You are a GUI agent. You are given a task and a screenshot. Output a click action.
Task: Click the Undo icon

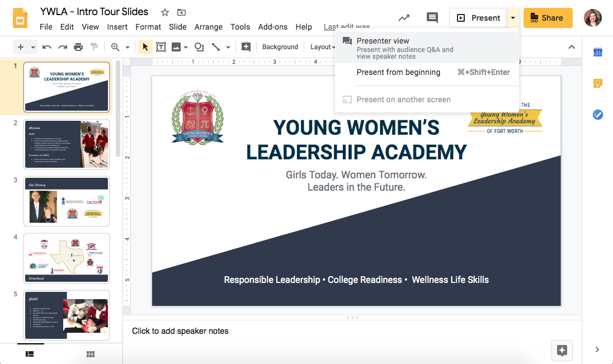(47, 48)
